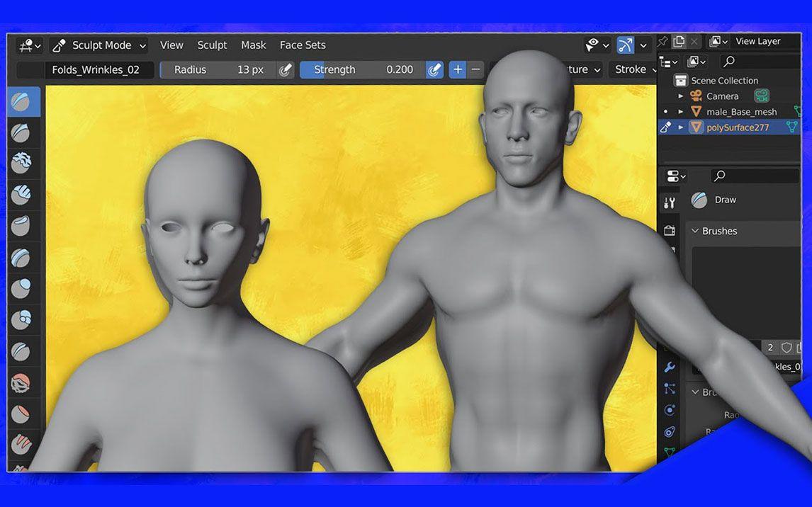Toggle strength pressure sensitivity

pos(434,69)
